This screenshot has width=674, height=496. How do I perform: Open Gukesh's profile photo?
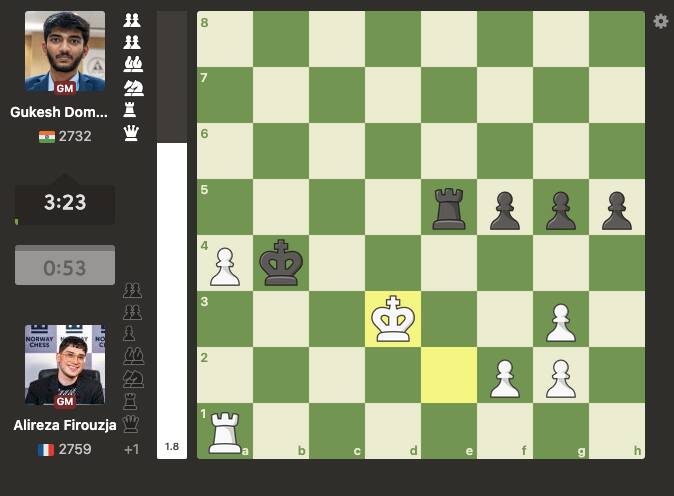[65, 52]
